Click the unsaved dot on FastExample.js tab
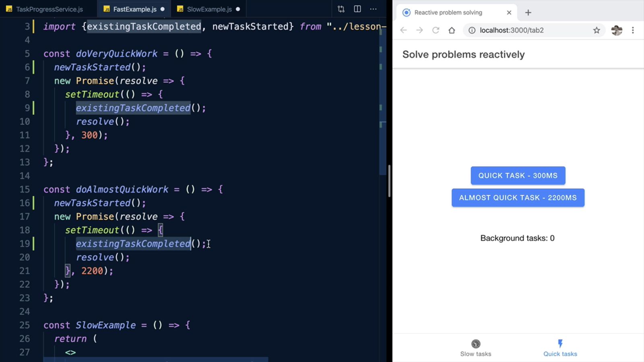 [163, 9]
